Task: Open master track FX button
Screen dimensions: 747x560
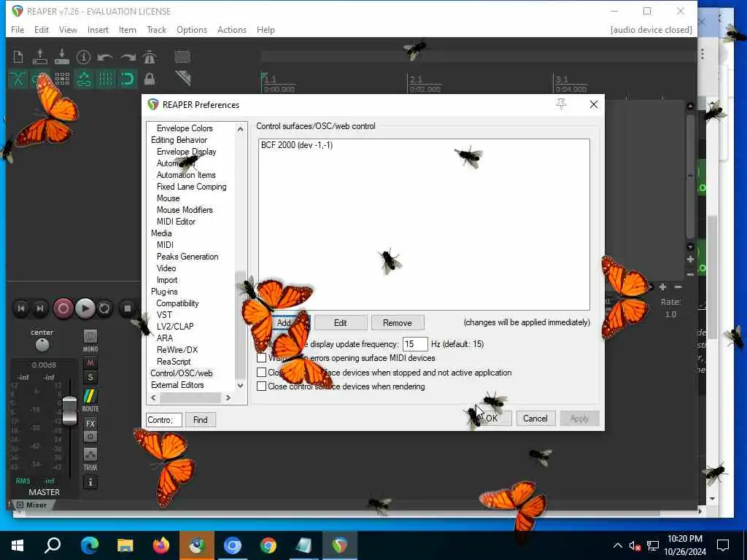Action: (x=90, y=424)
